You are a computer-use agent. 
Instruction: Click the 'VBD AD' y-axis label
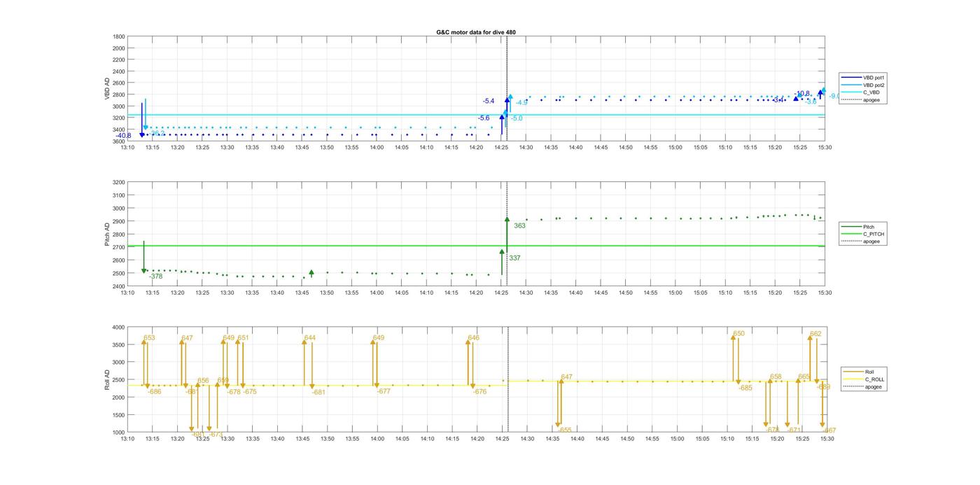[107, 88]
